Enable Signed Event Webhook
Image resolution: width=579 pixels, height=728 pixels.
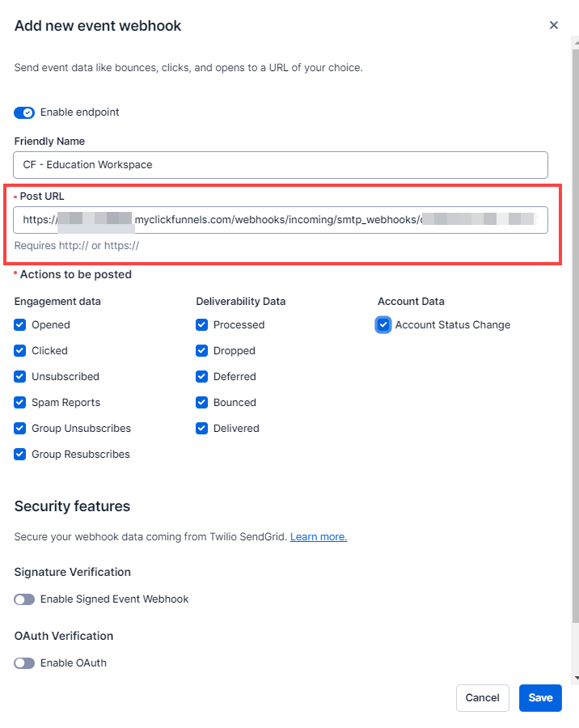coord(24,599)
